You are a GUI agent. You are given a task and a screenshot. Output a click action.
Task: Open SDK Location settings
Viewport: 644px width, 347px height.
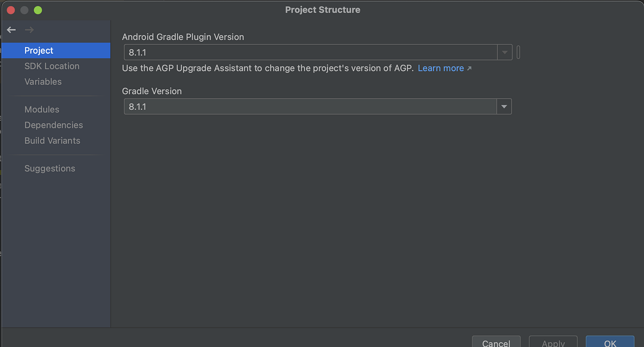pyautogui.click(x=52, y=66)
